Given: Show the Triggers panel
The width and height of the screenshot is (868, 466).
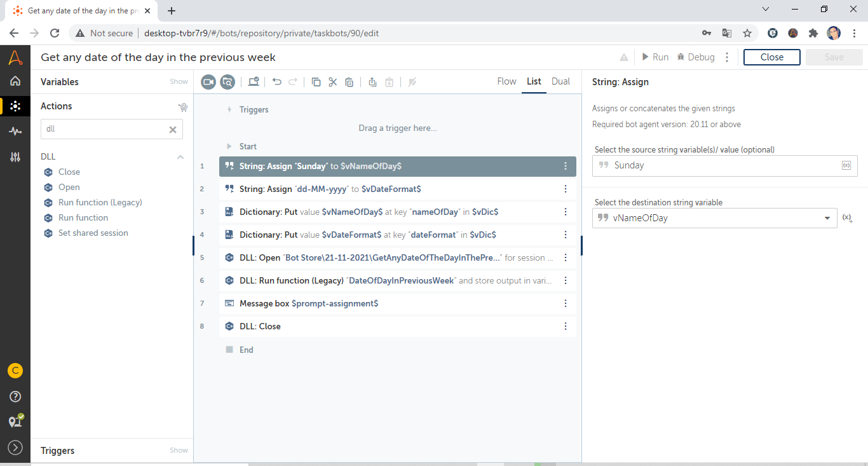Looking at the screenshot, I should tap(179, 450).
